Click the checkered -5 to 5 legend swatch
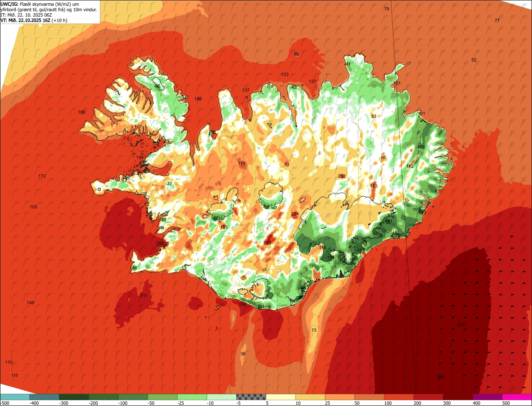This screenshot has height=406, width=532. click(251, 397)
